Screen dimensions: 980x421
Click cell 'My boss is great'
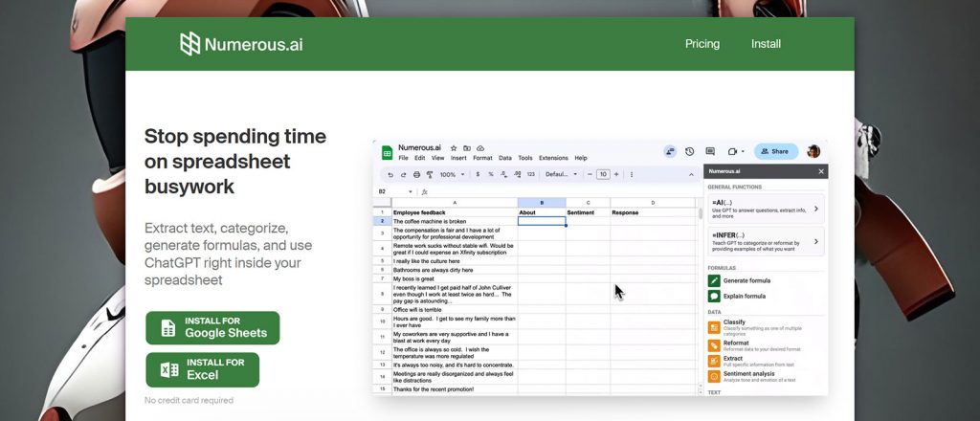(x=455, y=278)
